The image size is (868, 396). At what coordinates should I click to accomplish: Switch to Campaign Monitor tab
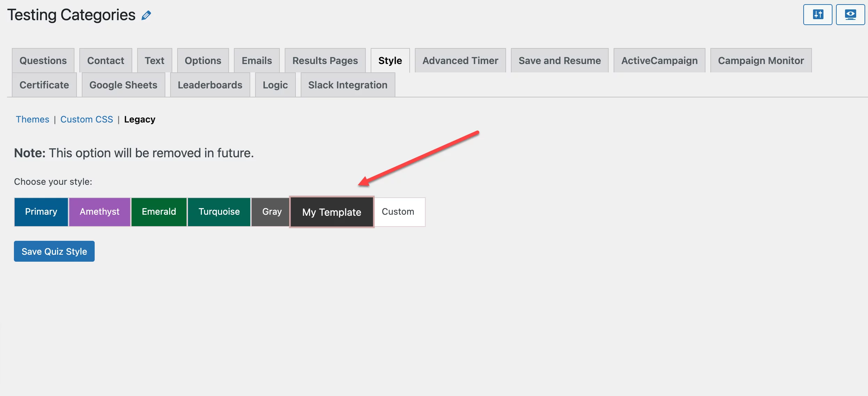click(x=761, y=61)
